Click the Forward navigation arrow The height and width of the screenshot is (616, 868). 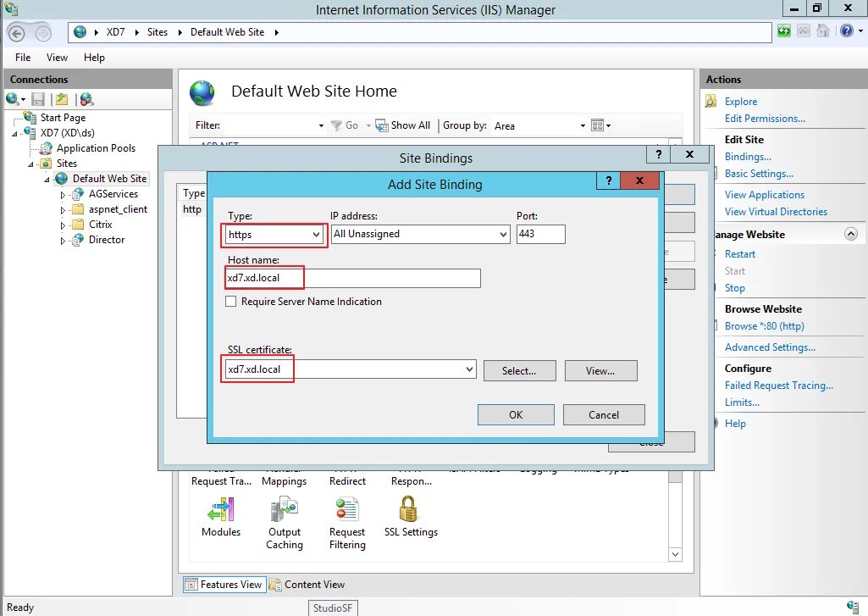[x=43, y=34]
